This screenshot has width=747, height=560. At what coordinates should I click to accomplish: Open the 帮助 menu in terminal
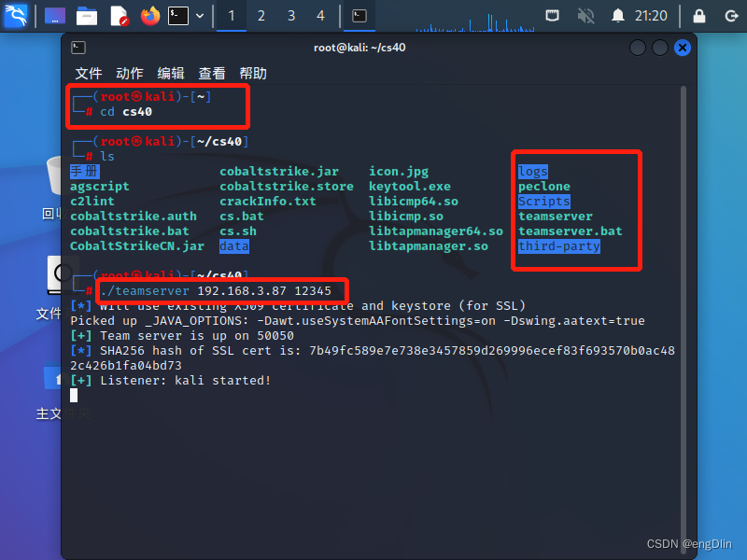coord(253,74)
